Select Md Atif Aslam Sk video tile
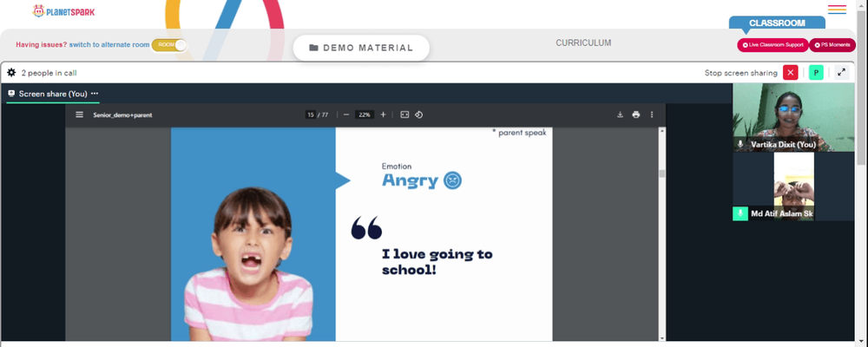Viewport: 868px width, 347px height. pyautogui.click(x=793, y=187)
